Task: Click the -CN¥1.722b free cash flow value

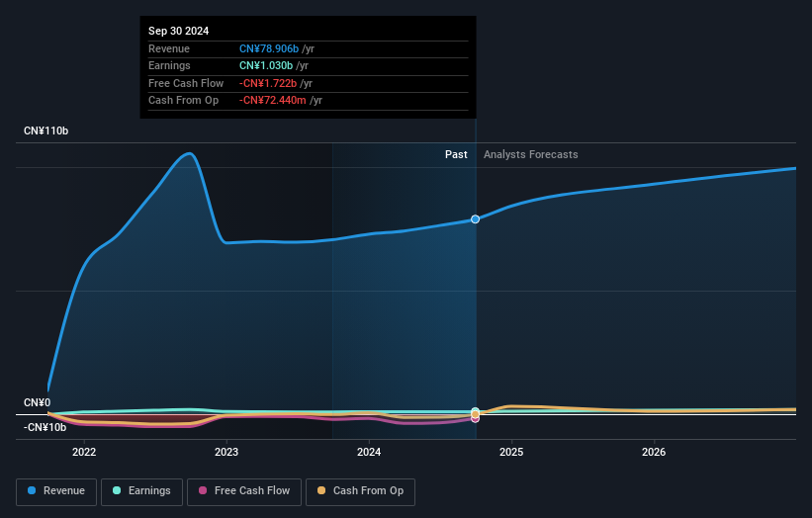Action: point(268,83)
